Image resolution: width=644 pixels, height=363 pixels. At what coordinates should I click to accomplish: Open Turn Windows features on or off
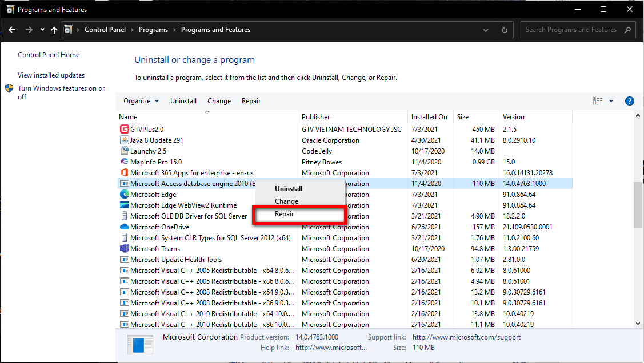pos(61,92)
